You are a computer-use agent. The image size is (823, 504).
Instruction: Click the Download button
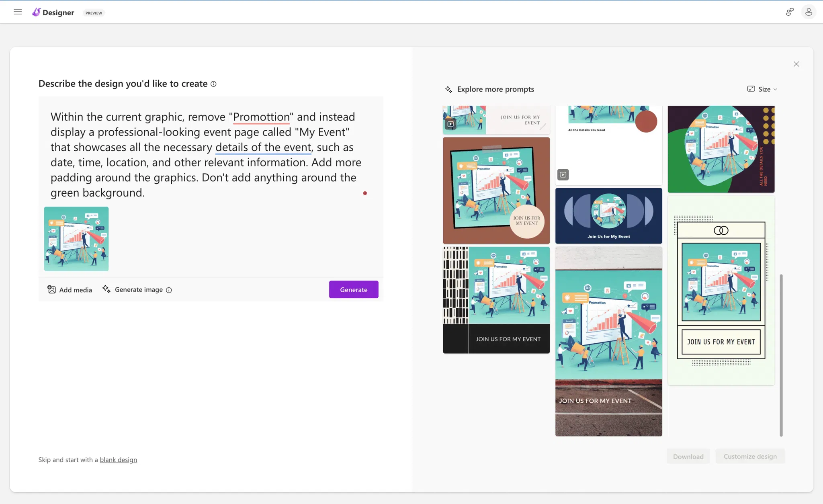coord(688,456)
